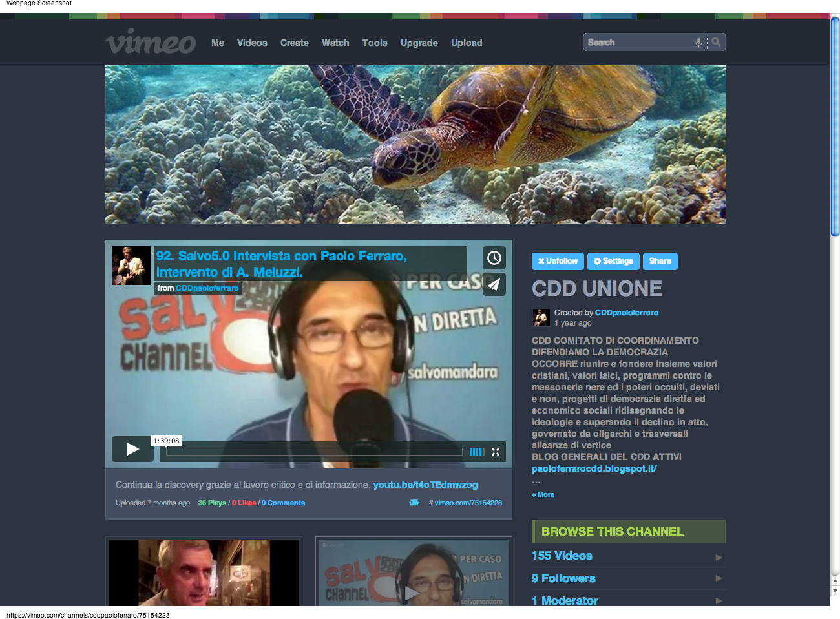Open the Me menu
This screenshot has width=840, height=619.
(x=218, y=43)
